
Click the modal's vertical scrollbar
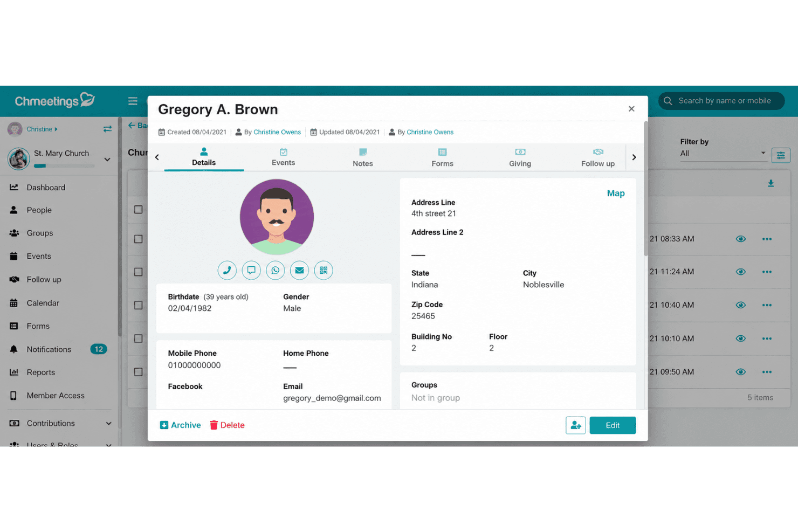coord(645,189)
